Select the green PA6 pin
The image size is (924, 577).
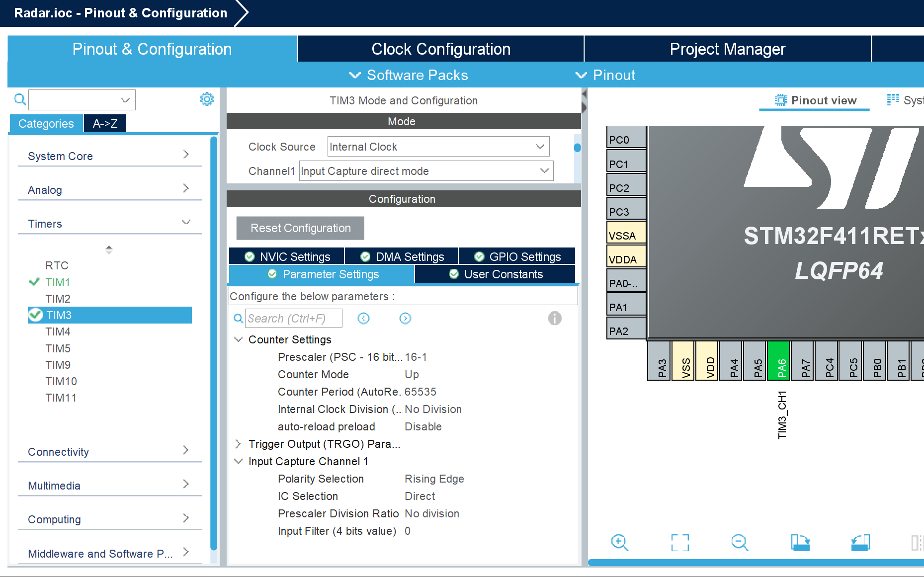pos(779,361)
